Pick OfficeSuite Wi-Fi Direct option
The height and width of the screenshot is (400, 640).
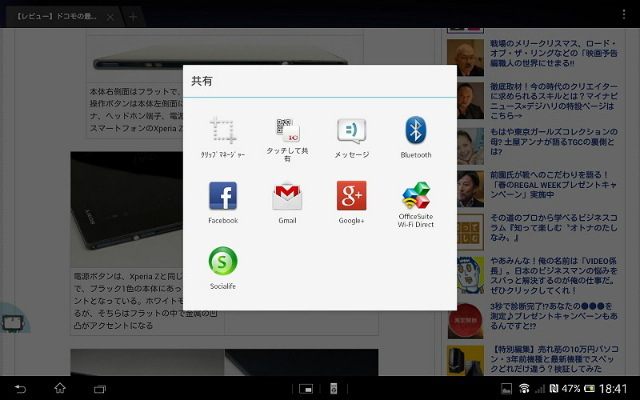coord(416,204)
